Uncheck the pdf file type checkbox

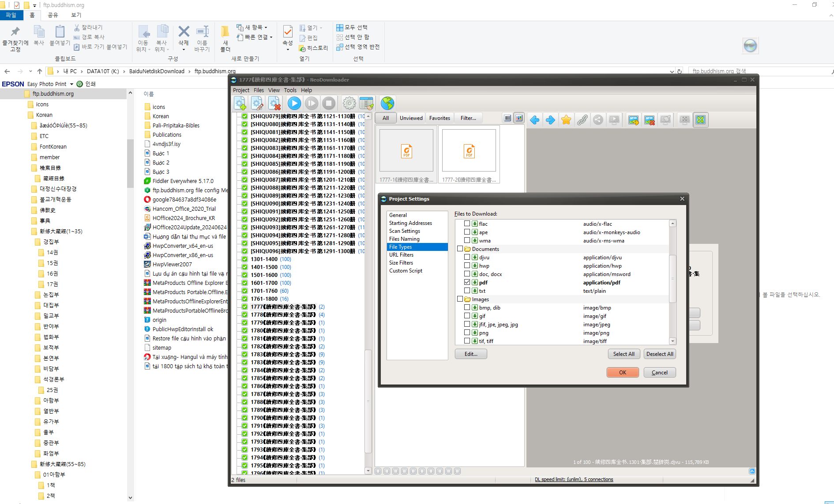(467, 282)
